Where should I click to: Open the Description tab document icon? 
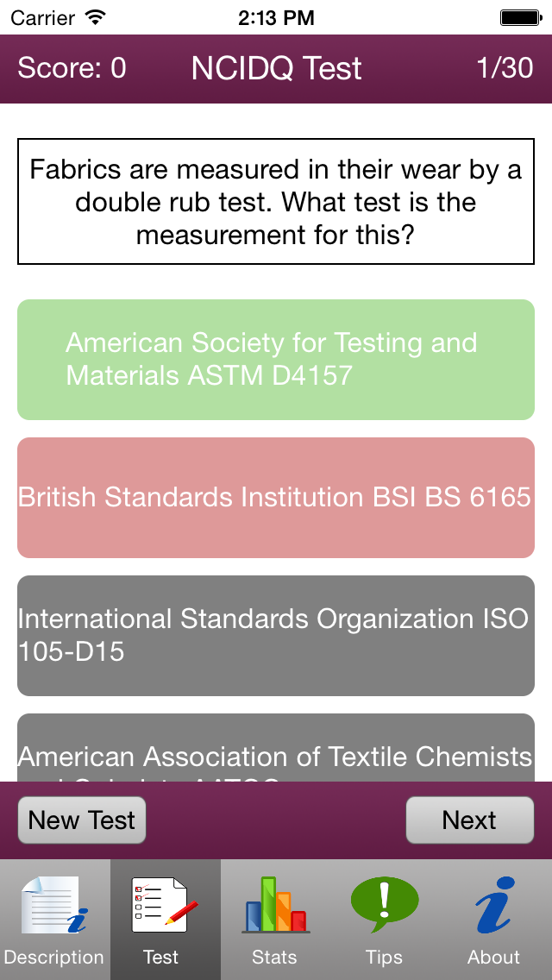coord(54,904)
